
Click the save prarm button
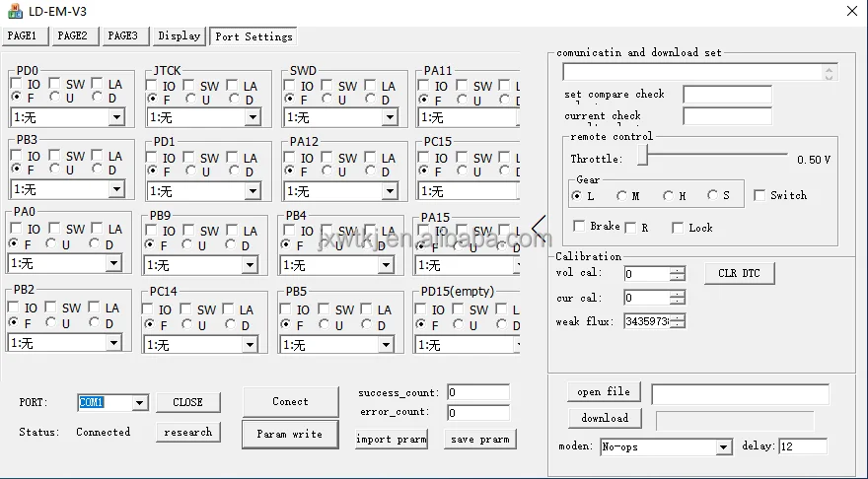tap(480, 440)
